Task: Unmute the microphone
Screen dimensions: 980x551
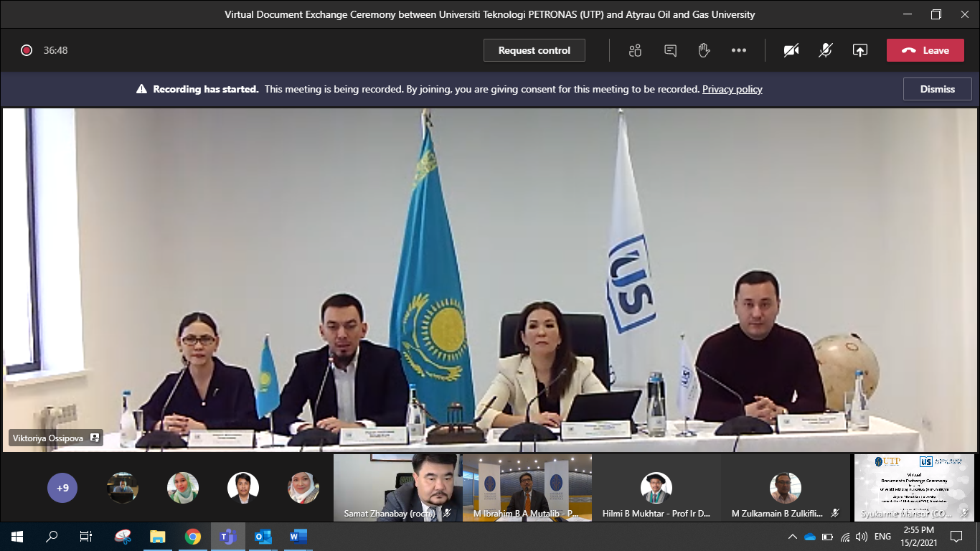Action: pyautogui.click(x=826, y=50)
